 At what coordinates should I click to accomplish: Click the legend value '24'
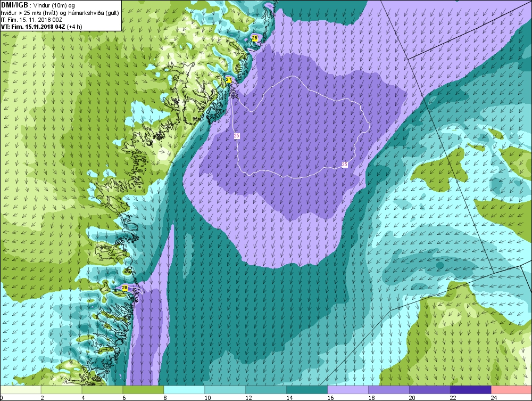(494, 398)
